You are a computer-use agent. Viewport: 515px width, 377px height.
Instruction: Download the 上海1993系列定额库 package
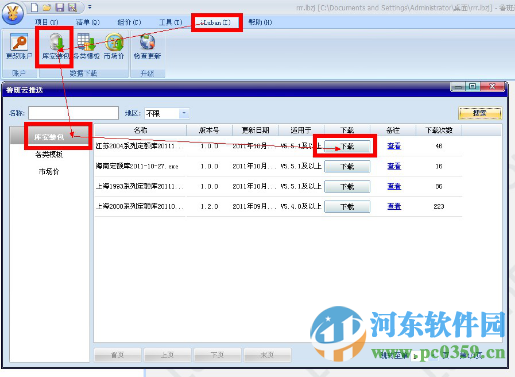click(x=347, y=186)
